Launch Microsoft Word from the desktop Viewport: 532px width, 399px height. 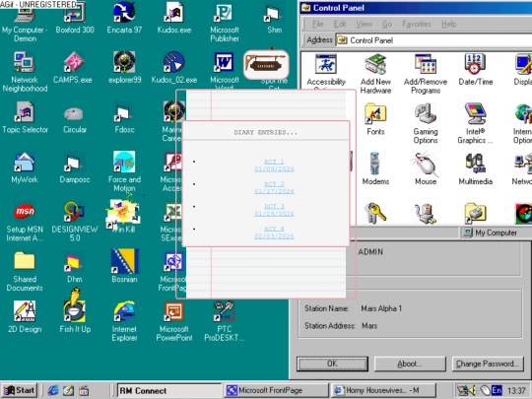(224, 70)
